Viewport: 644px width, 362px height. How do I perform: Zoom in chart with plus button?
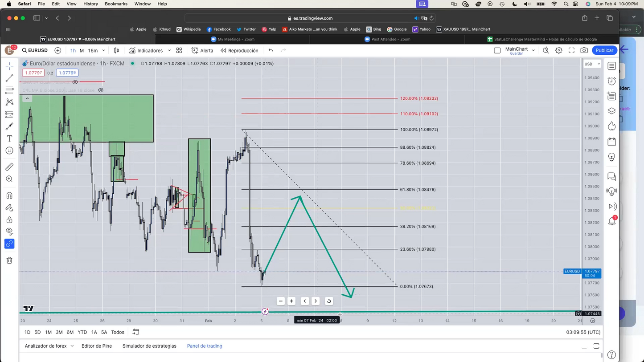[291, 301]
